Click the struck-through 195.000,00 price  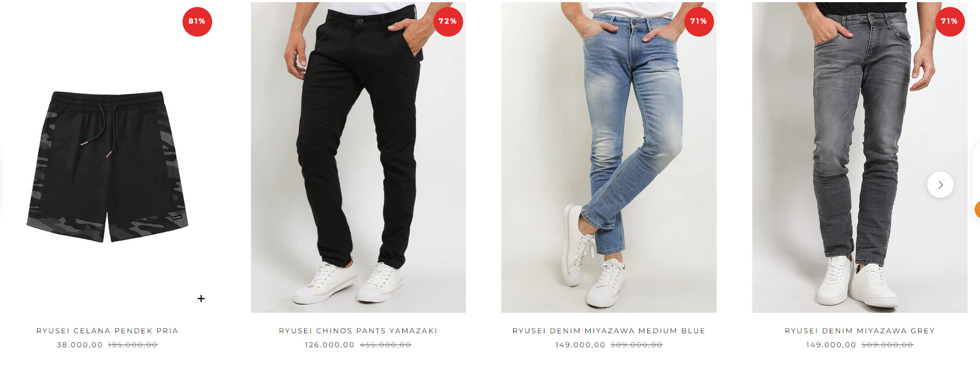tap(133, 345)
